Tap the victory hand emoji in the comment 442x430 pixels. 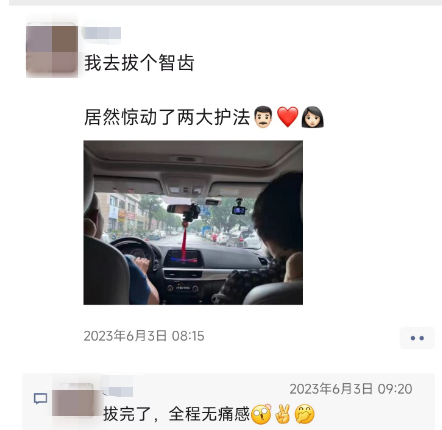(283, 414)
